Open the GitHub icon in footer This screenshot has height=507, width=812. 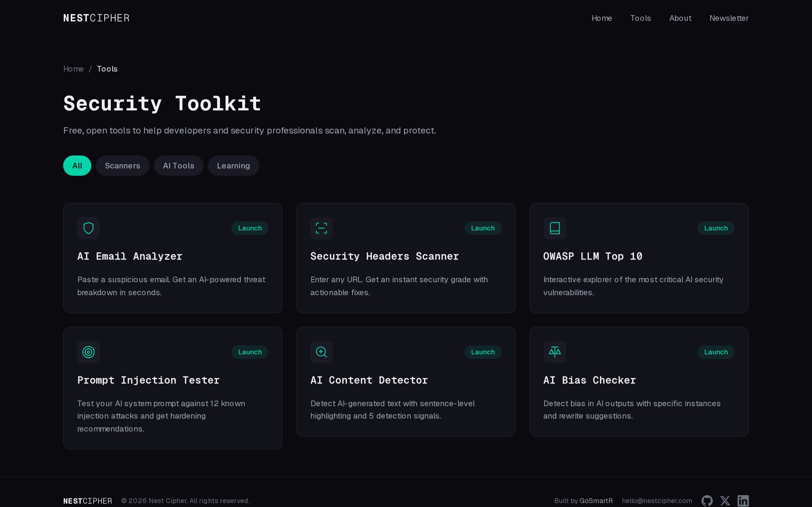point(707,501)
